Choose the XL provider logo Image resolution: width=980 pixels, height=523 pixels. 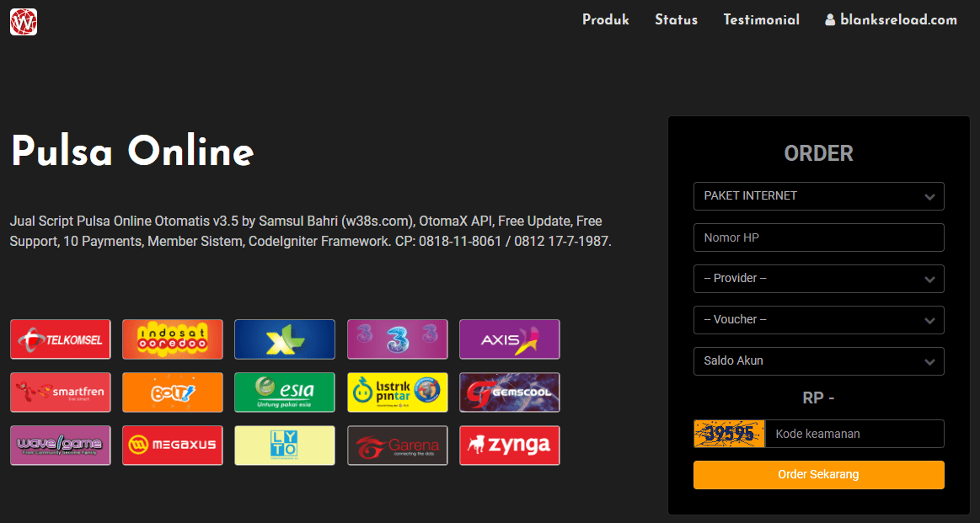[285, 339]
